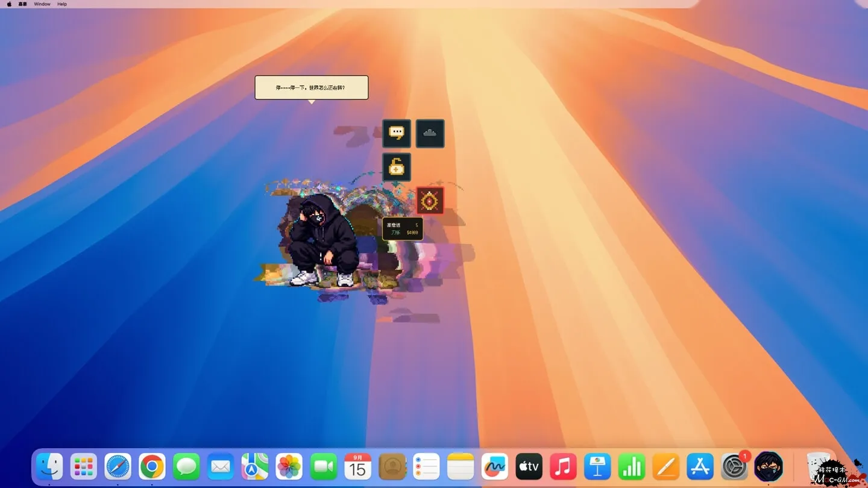The image size is (868, 488).
Task: Click the red target emblem icon
Action: tap(430, 201)
